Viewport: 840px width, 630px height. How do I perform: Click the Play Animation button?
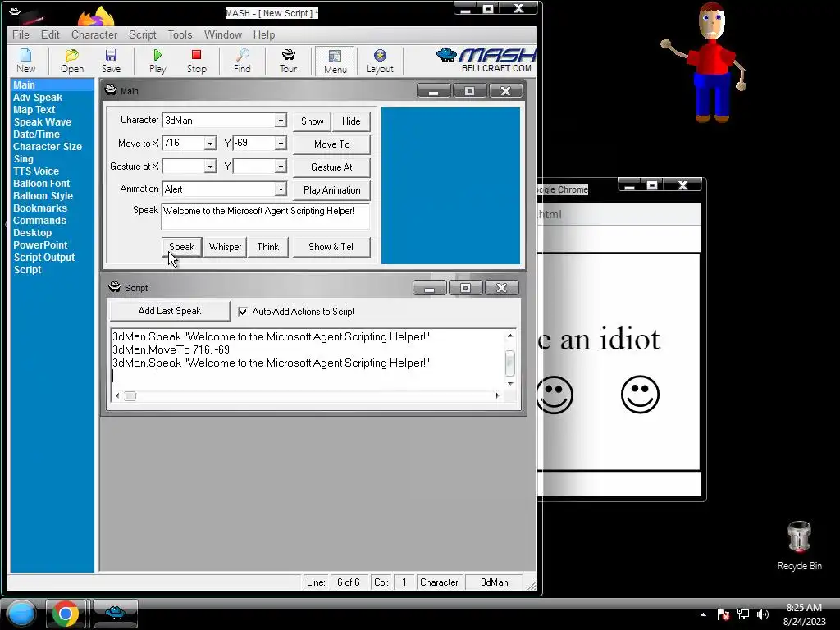[331, 190]
